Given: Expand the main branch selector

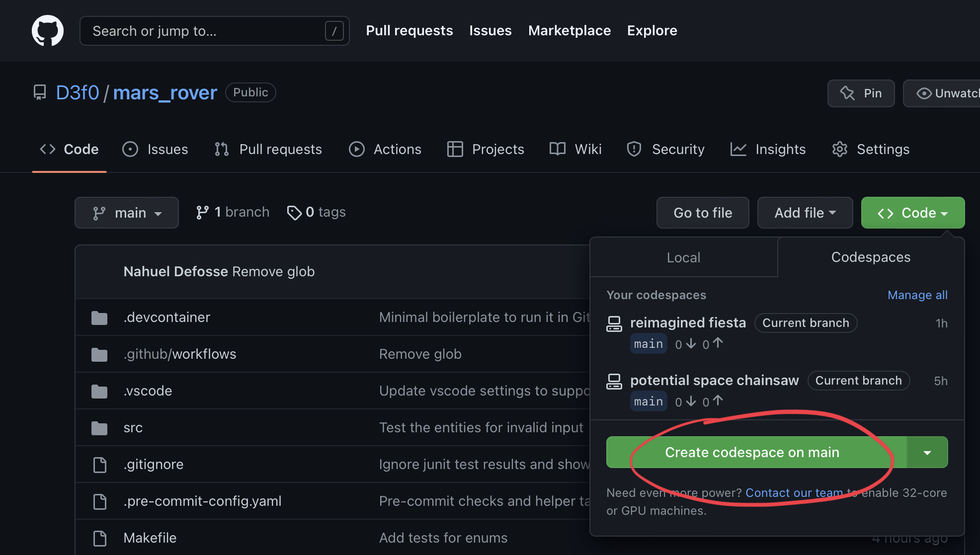Looking at the screenshot, I should tap(127, 213).
